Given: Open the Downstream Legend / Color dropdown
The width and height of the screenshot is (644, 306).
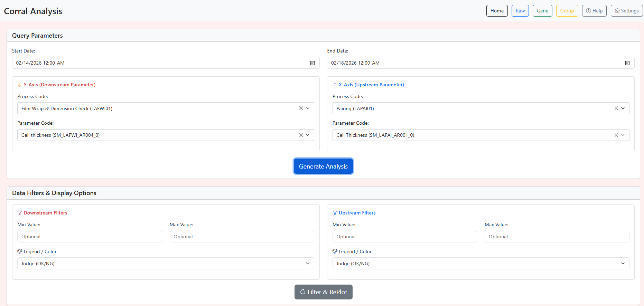Looking at the screenshot, I should 166,264.
